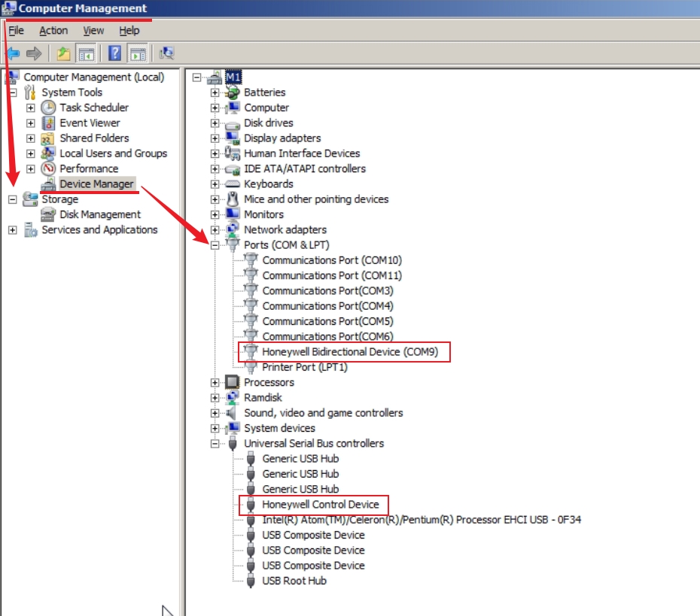The width and height of the screenshot is (700, 616).
Task: Click the Honeywell Bidirectional Device port icon
Action: (x=251, y=352)
